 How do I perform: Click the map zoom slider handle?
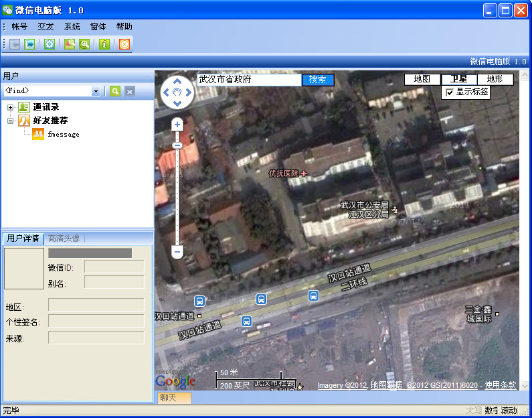click(x=177, y=145)
